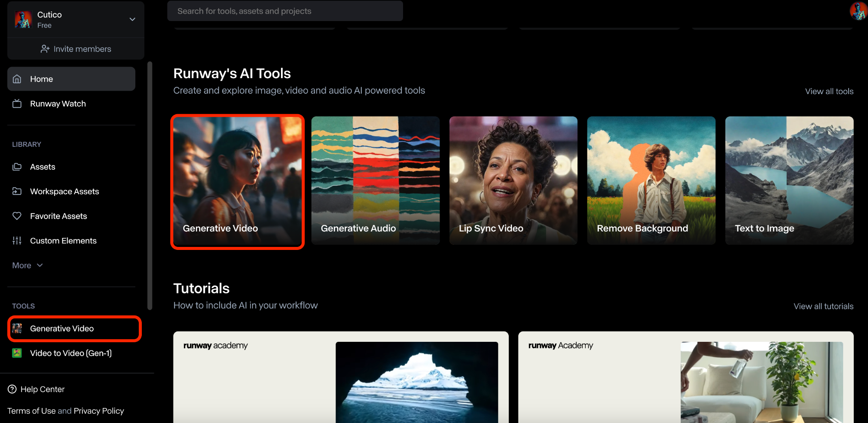
Task: Click the Runway Watch TV icon
Action: point(17,103)
